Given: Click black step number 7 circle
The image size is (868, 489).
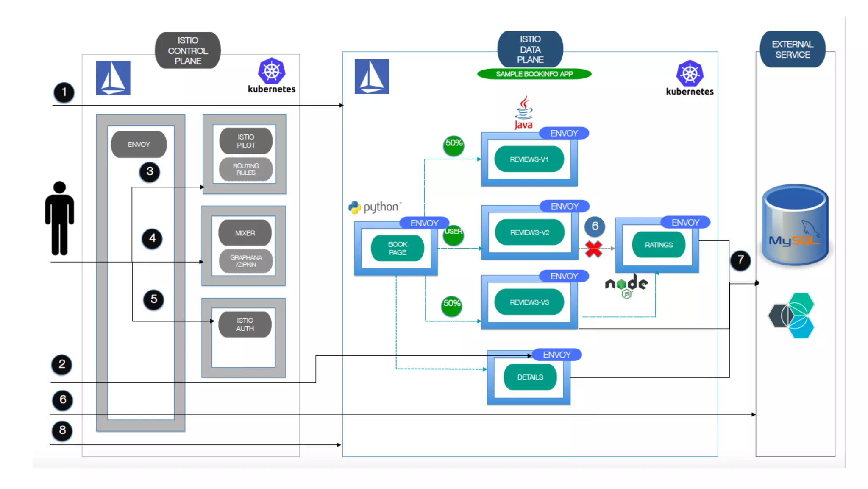Looking at the screenshot, I should tap(740, 260).
